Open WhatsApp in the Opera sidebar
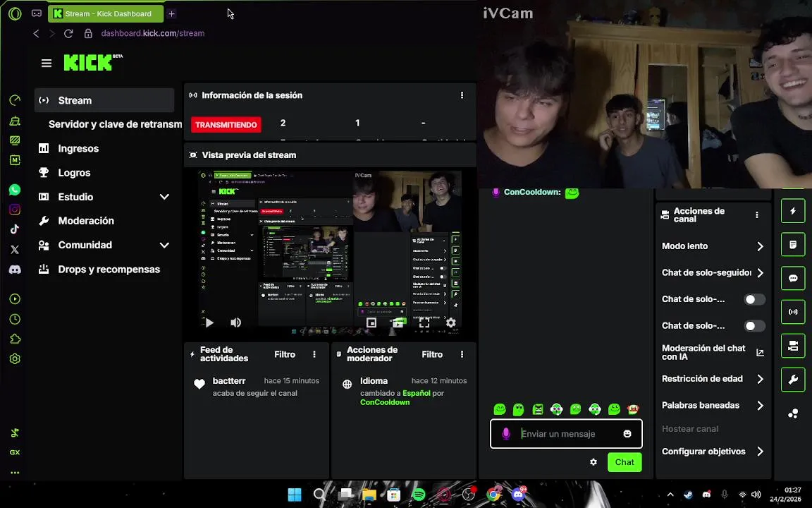Screen dimensions: 812x508 [x=15, y=190]
